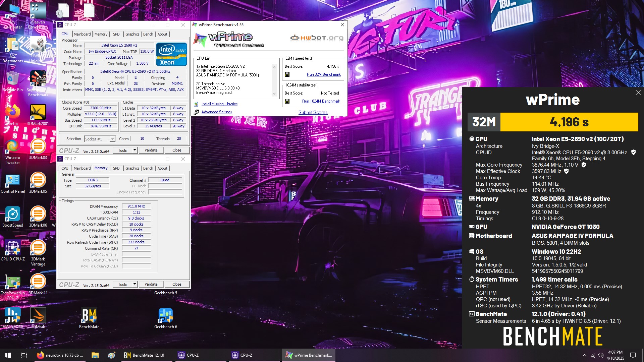
Task: Switch to CPU tab in lower CPU-Z
Action: click(x=65, y=168)
